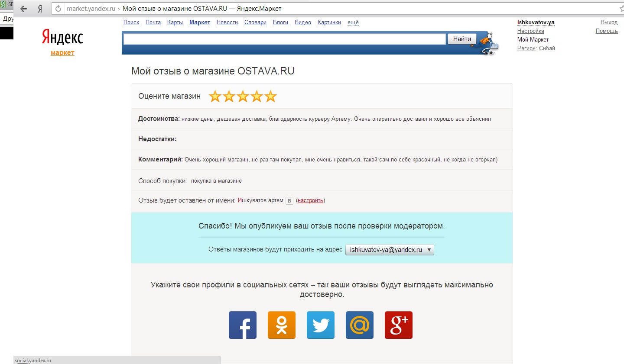Screen dimensions: 624x364
Task: Click the Выход logout link
Action: point(609,23)
